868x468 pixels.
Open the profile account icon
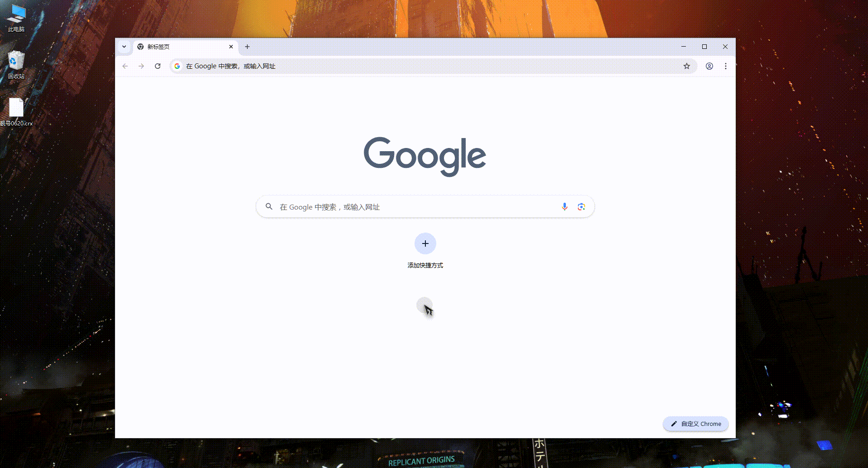click(709, 66)
